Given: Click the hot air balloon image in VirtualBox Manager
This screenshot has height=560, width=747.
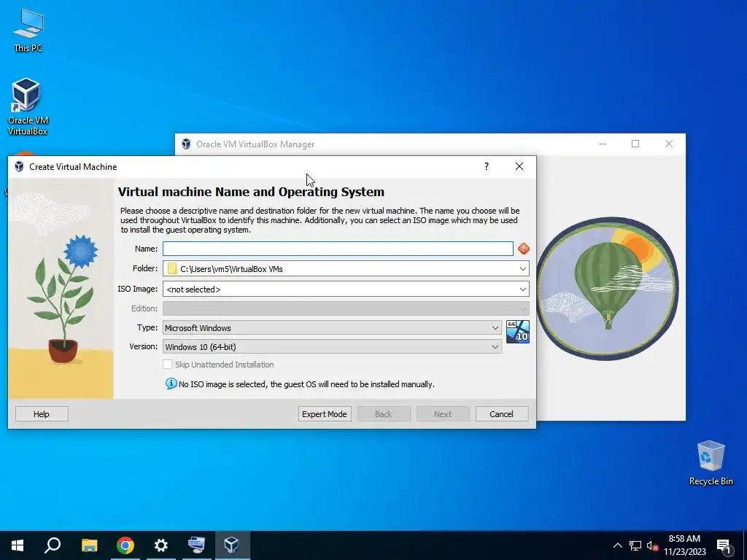Looking at the screenshot, I should [607, 289].
